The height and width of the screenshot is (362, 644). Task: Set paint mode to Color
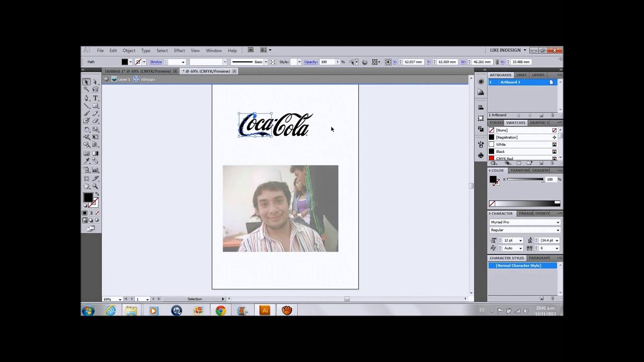click(85, 213)
